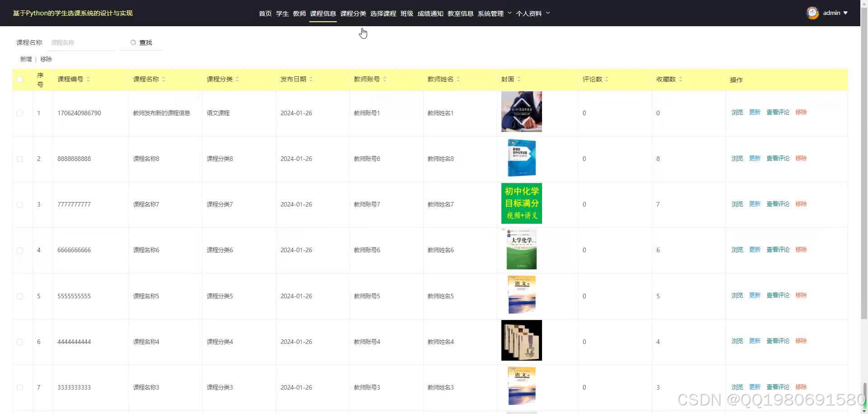Check the row 2 checkbox
868x414 pixels.
pos(19,159)
